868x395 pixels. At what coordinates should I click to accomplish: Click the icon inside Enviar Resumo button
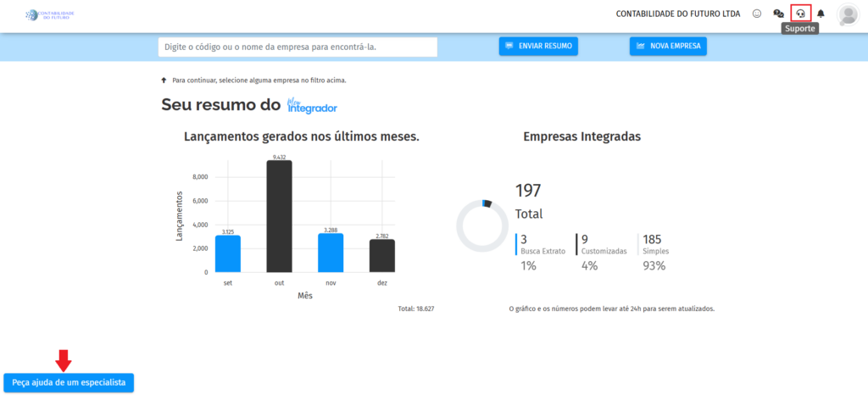509,46
